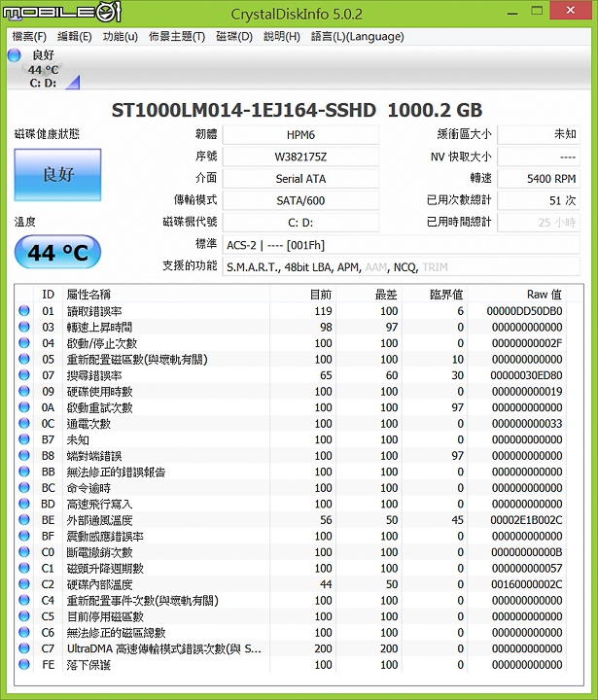Viewport: 598px width, 700px height.
Task: Click the 臨界值 column header
Action: 434,295
